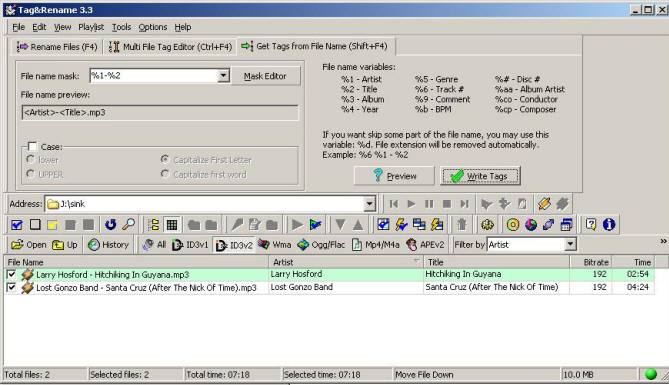Open About with blue info icon
The width and height of the screenshot is (669, 385).
[609, 225]
